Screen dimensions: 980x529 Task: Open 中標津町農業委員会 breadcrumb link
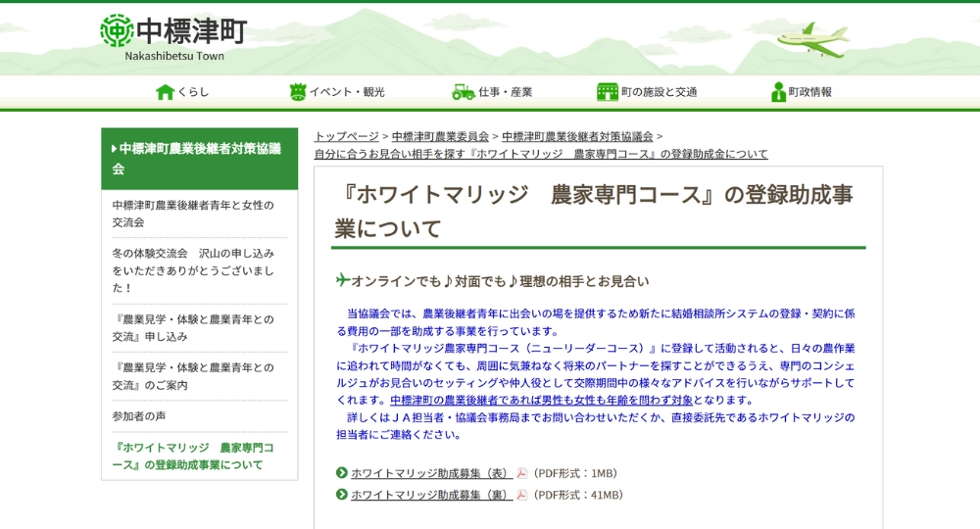coord(440,136)
